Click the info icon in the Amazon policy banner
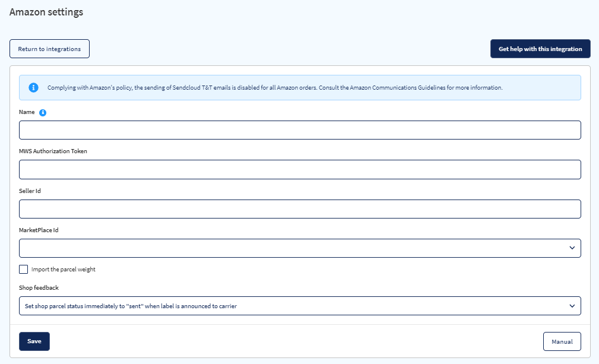 34,87
